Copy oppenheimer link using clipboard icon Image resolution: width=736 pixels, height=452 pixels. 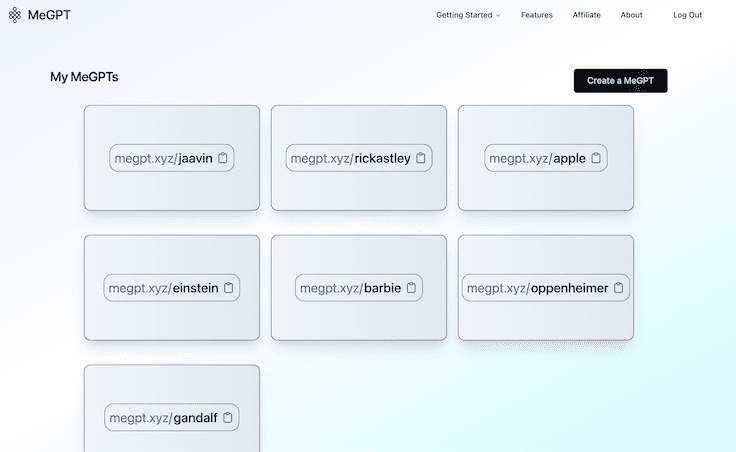[x=618, y=288]
